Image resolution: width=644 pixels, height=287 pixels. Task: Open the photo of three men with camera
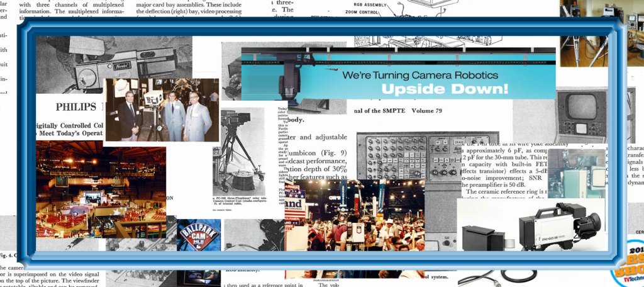(162, 110)
